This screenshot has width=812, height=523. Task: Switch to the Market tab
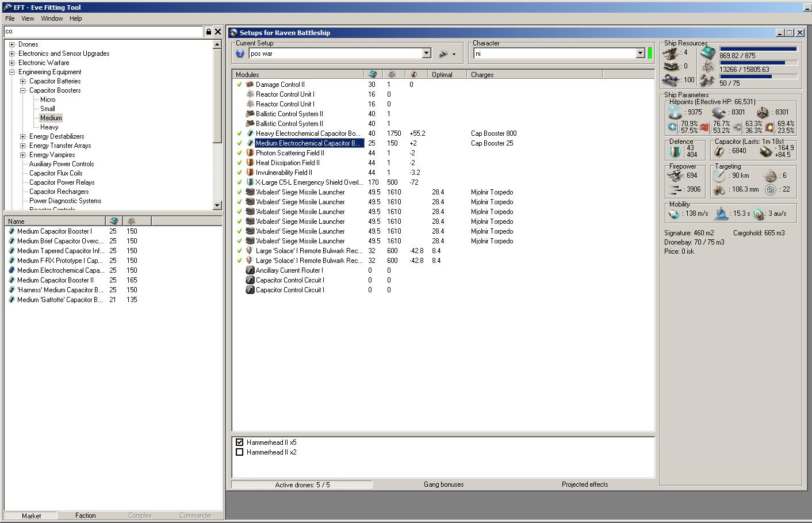(31, 516)
